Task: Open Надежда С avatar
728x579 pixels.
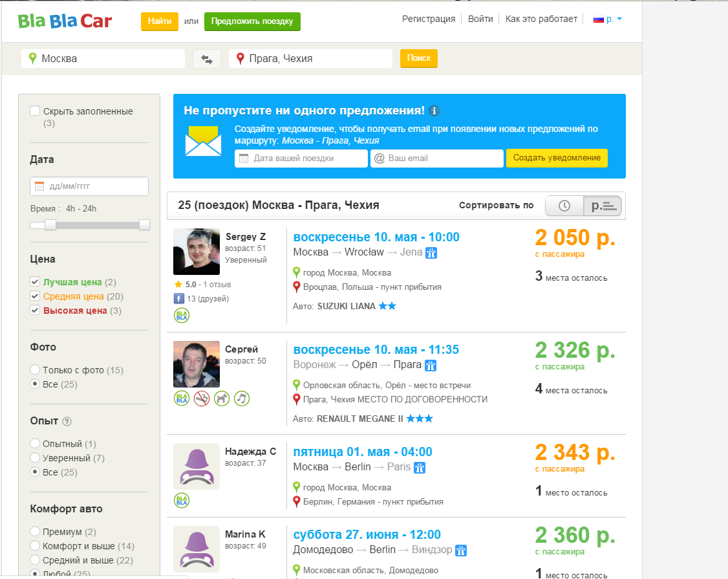Action: click(x=197, y=466)
